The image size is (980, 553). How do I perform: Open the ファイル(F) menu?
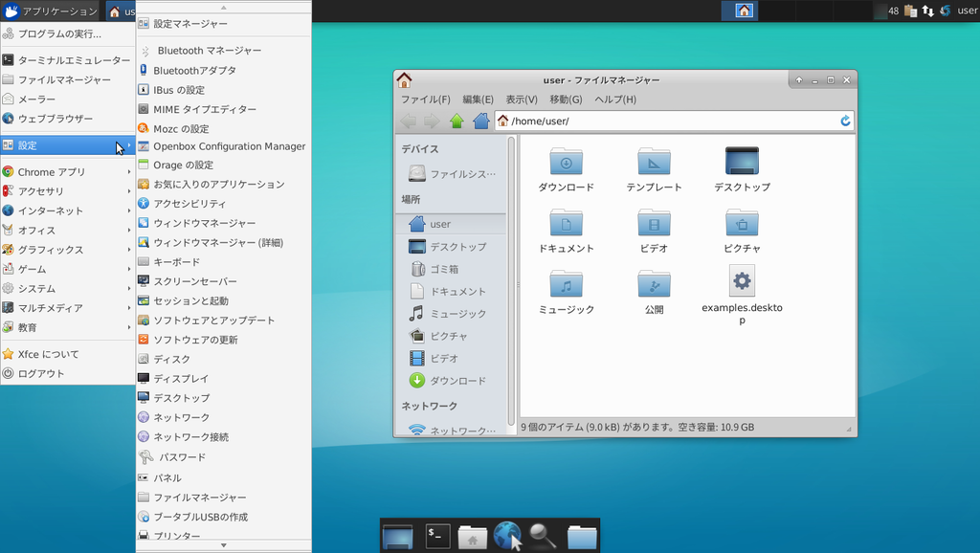coord(426,100)
